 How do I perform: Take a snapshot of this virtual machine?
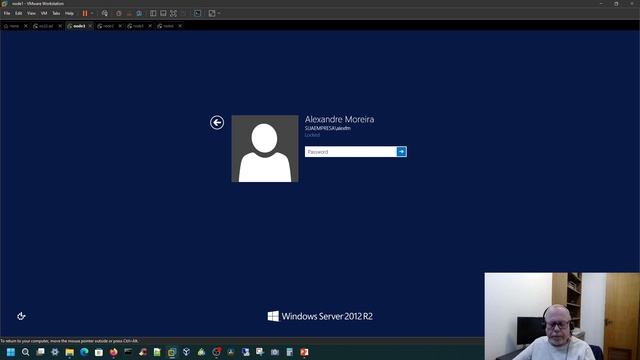tap(119, 13)
